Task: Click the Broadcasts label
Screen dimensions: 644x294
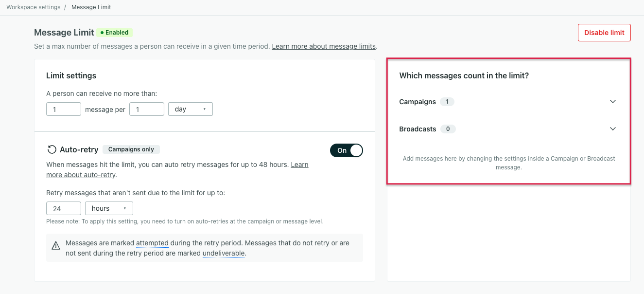Action: coord(418,129)
